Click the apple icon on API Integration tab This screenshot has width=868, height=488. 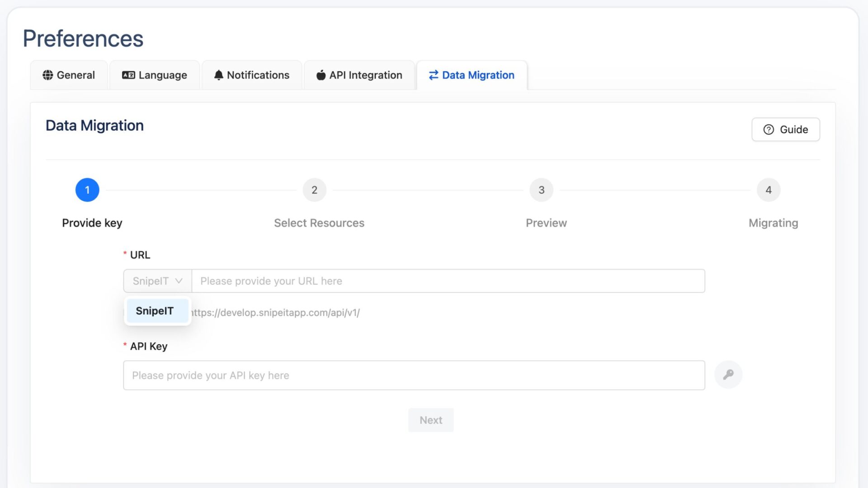point(321,75)
